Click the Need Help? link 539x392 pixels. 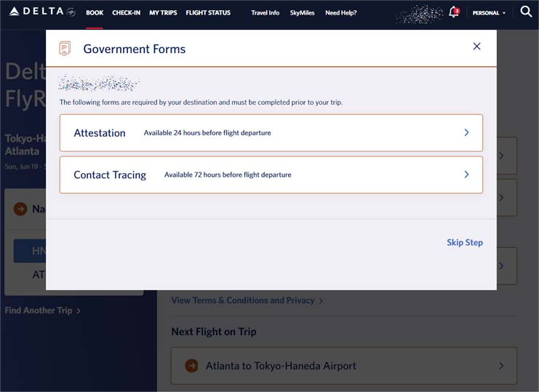[x=340, y=12]
